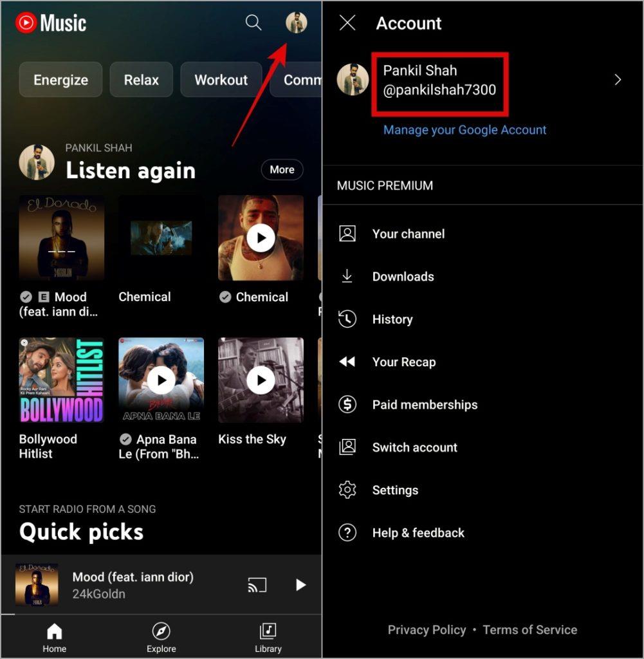Open History menu item
The height and width of the screenshot is (659, 644).
click(x=483, y=319)
